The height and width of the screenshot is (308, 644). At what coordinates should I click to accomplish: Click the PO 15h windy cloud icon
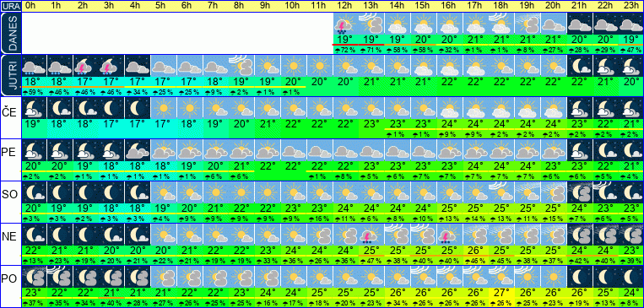coord(423,277)
